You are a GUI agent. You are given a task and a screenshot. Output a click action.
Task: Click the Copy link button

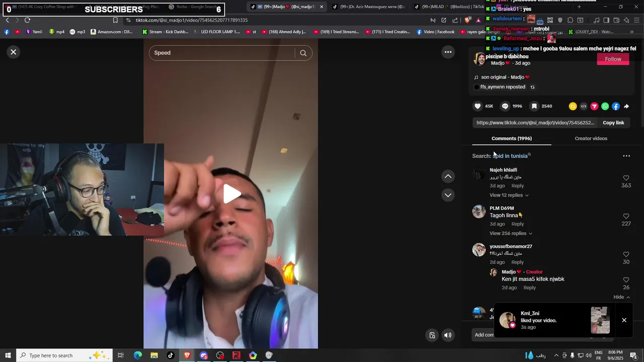click(x=613, y=123)
